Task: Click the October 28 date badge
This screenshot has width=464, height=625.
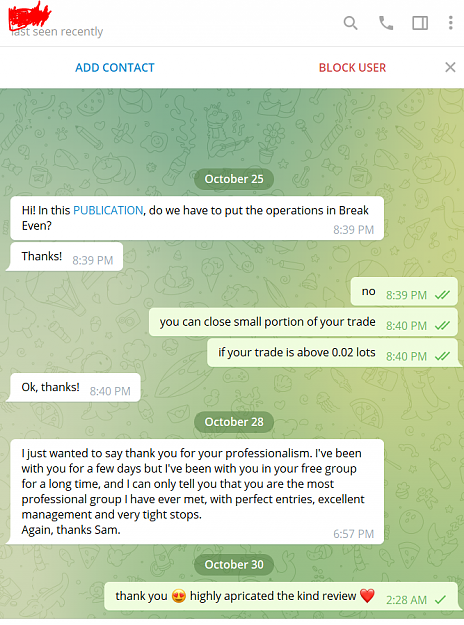Action: click(x=234, y=422)
